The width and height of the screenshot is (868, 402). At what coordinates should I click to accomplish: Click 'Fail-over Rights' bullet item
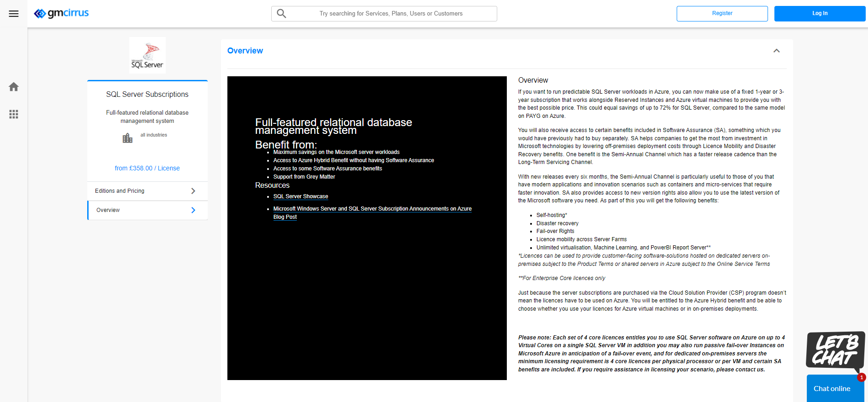pos(555,231)
